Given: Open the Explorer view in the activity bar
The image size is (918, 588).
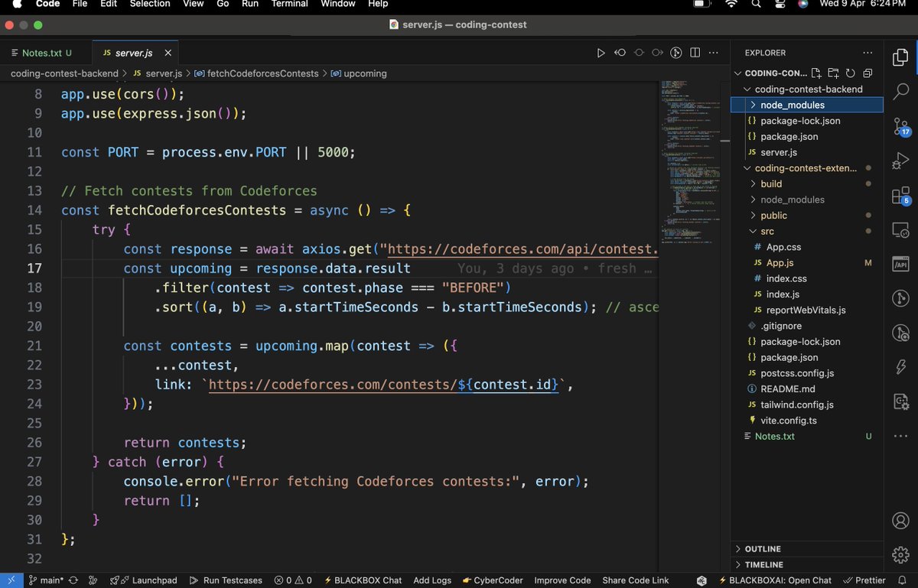Looking at the screenshot, I should [x=900, y=57].
